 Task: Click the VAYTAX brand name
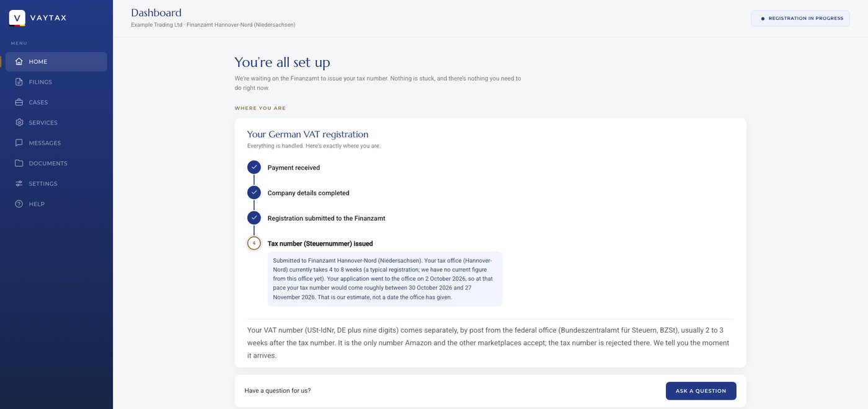[48, 18]
